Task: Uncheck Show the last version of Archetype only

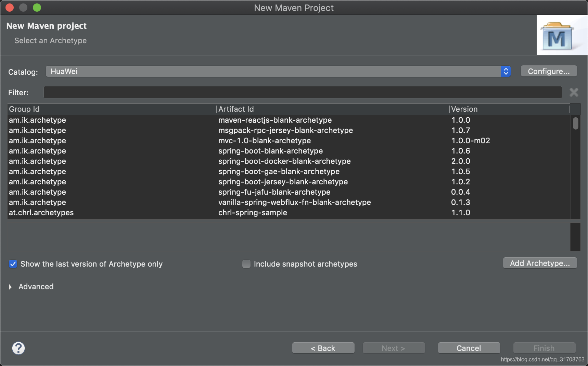Action: pyautogui.click(x=13, y=264)
